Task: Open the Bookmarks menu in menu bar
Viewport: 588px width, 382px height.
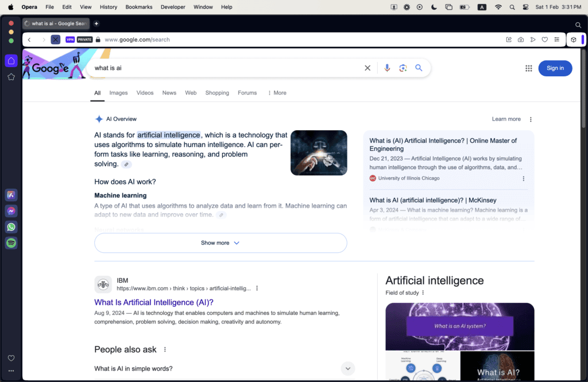Action: point(138,7)
